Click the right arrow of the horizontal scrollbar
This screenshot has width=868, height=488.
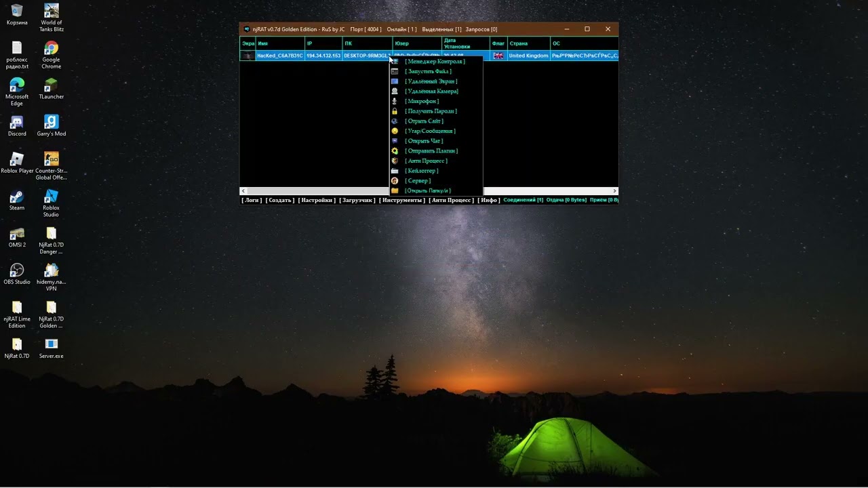pos(614,191)
